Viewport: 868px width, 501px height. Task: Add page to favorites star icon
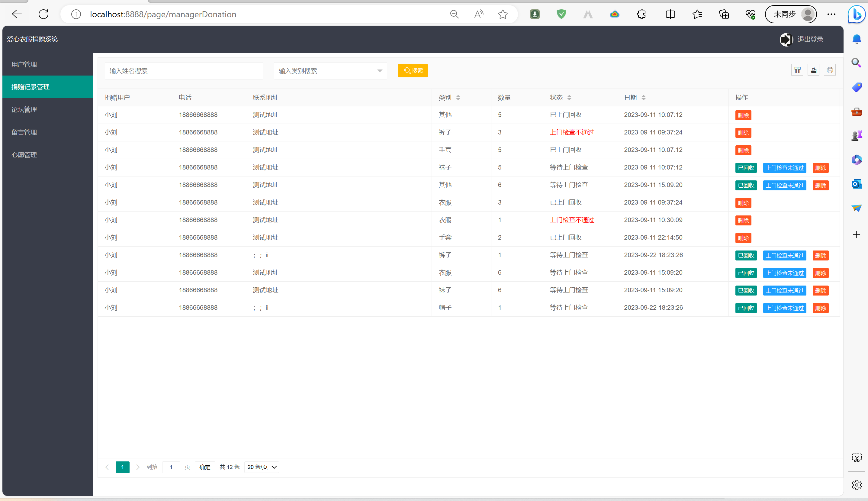[503, 14]
